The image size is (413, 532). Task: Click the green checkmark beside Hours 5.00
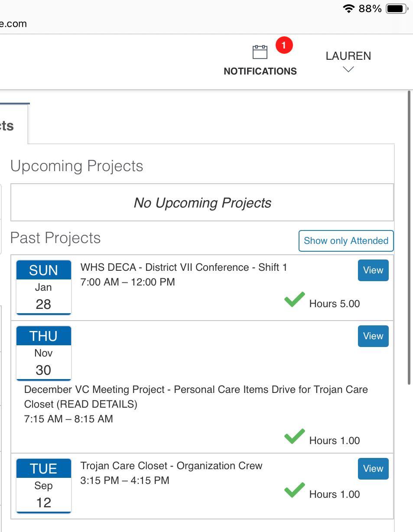pyautogui.click(x=295, y=300)
